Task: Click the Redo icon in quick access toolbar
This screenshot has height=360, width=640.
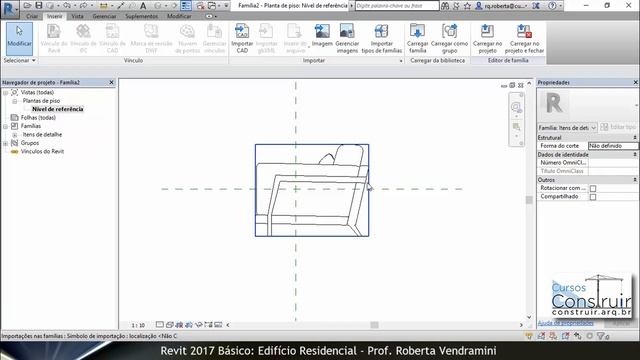Action: coord(83,6)
